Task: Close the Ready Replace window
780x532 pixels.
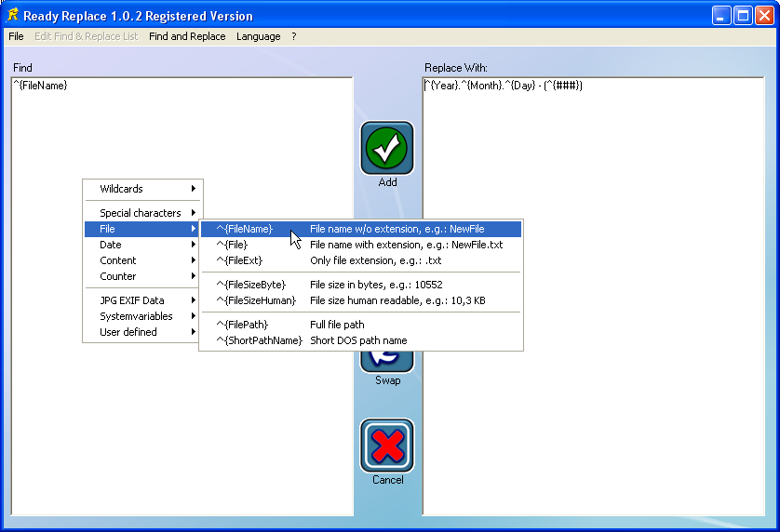Action: tap(764, 16)
